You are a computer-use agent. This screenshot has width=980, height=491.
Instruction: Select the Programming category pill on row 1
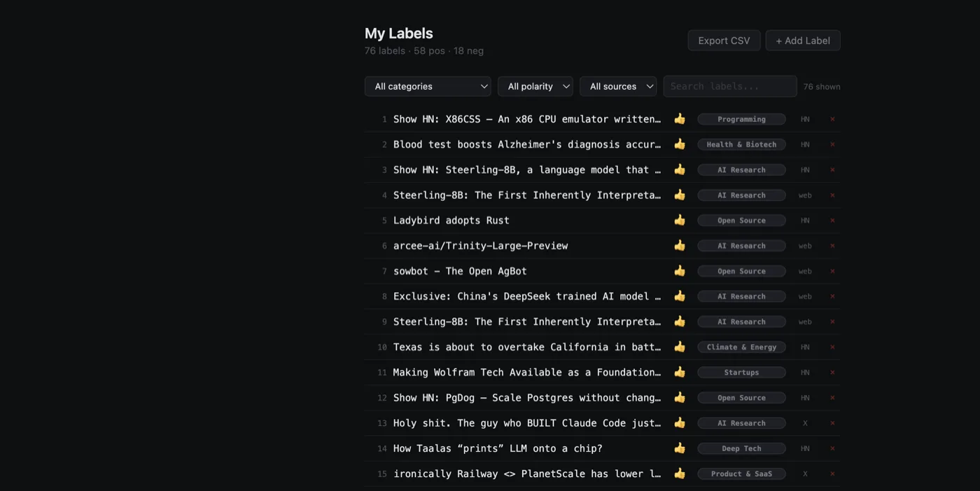point(741,119)
